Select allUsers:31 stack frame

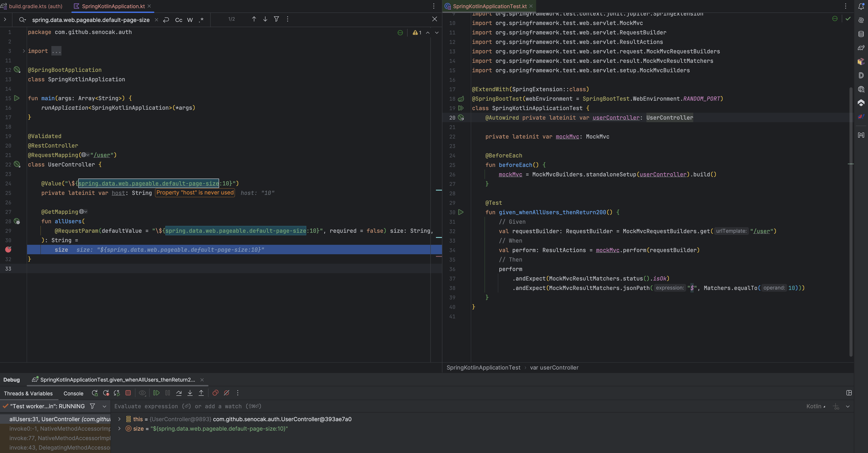coord(55,419)
